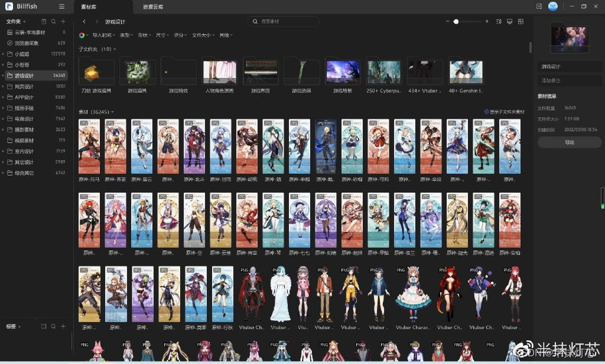The height and width of the screenshot is (364, 605).
Task: Select the 插画手绘 folder
Action: [x=35, y=108]
